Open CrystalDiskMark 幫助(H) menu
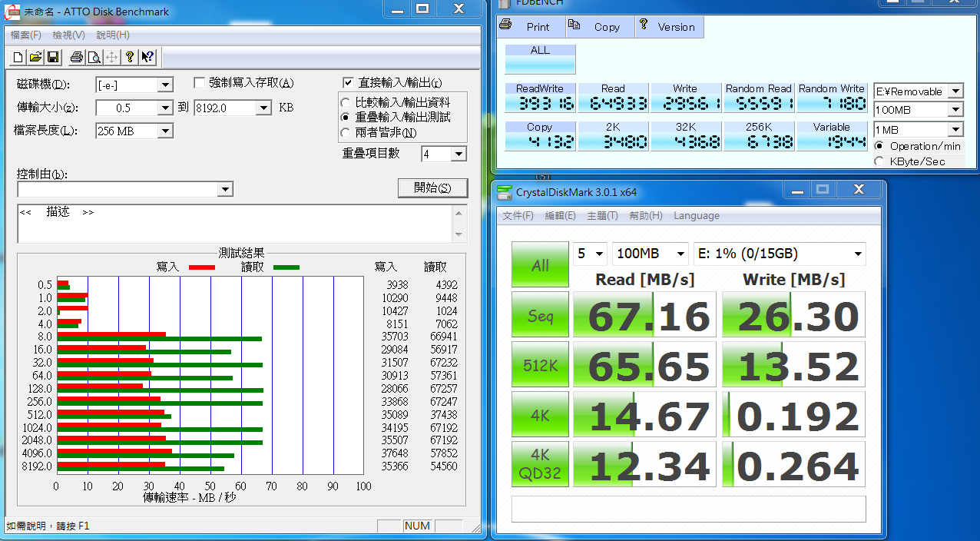Screen dimensions: 980x541 click(646, 216)
